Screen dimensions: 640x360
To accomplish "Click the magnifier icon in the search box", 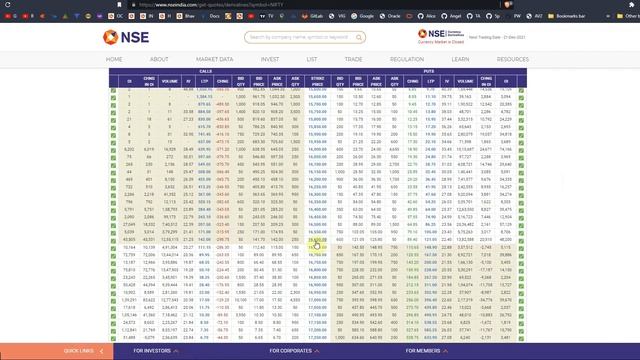I will click(359, 38).
